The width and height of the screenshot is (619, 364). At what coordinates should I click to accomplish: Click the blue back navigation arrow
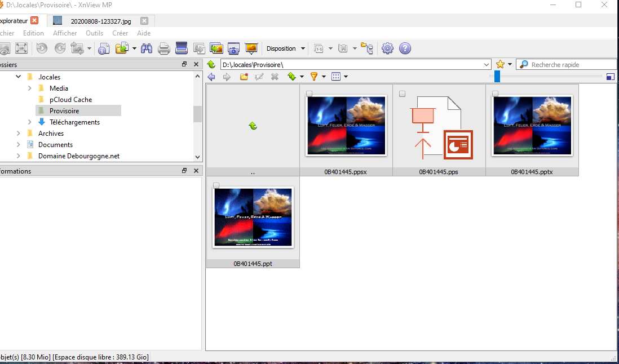211,77
